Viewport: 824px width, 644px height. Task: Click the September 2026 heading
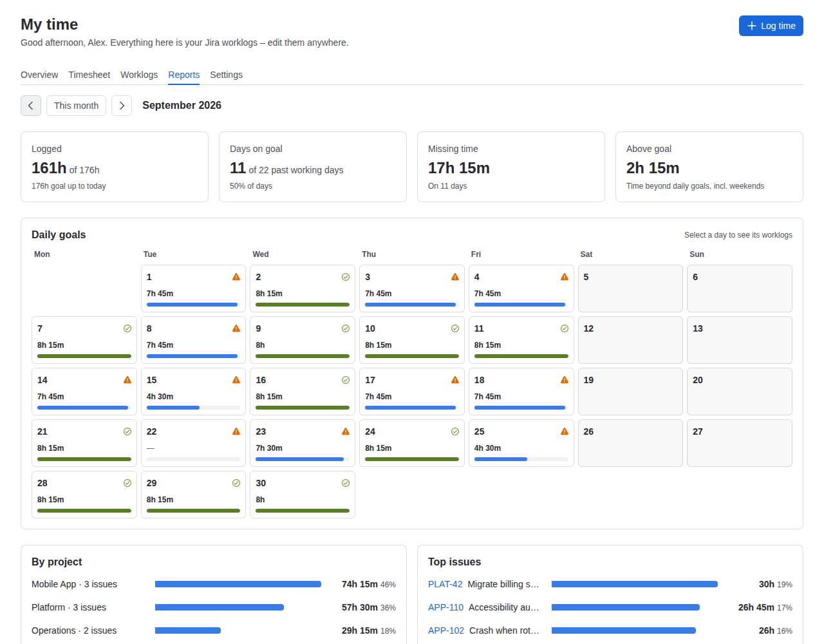pyautogui.click(x=182, y=105)
